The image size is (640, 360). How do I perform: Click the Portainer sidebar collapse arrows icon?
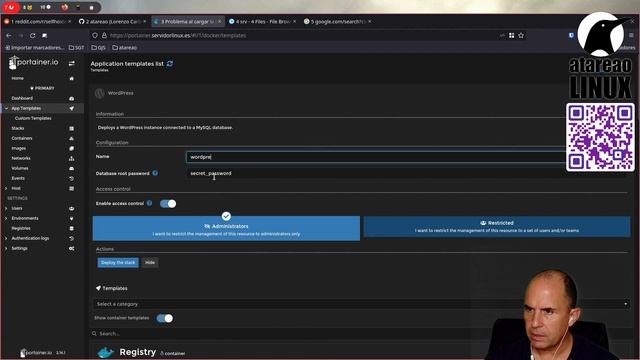(71, 63)
